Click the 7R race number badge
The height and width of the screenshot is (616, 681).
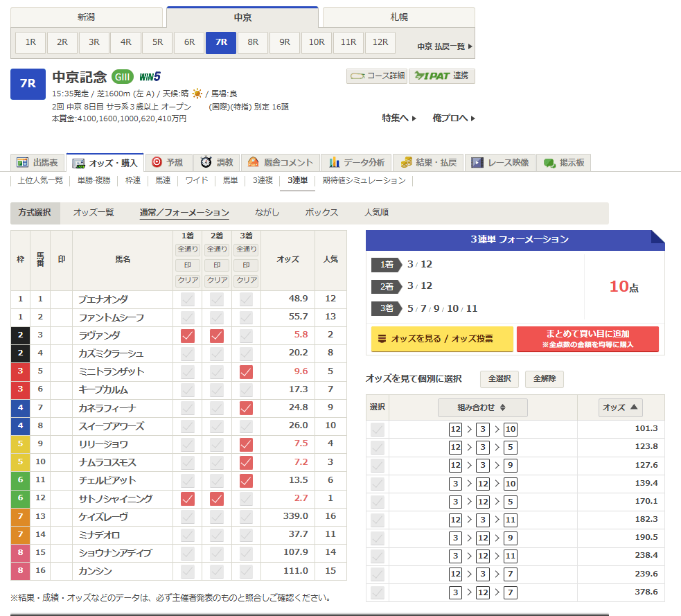[x=28, y=84]
